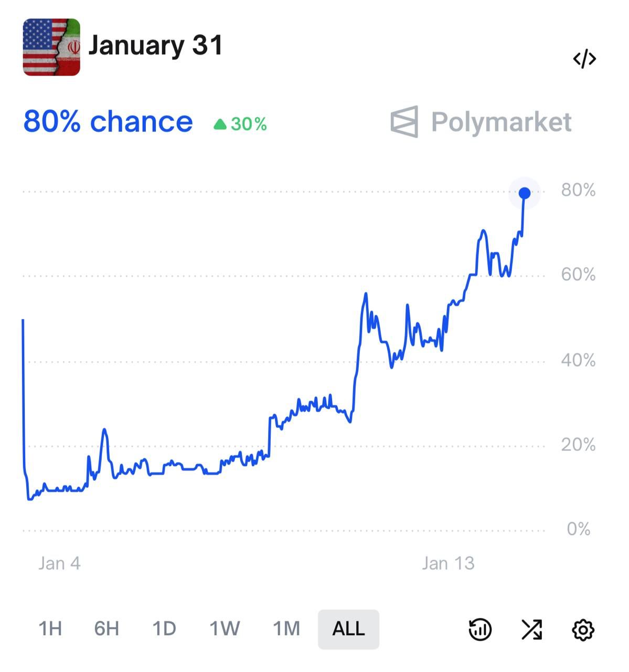Click the green up-triangle change indicator
Screen dimensions: 629x672
click(x=220, y=124)
